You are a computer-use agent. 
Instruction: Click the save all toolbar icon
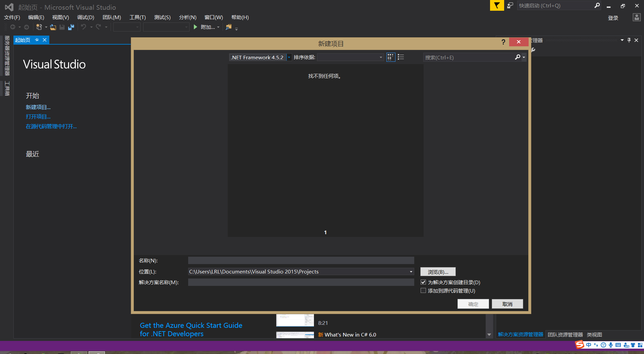(71, 27)
